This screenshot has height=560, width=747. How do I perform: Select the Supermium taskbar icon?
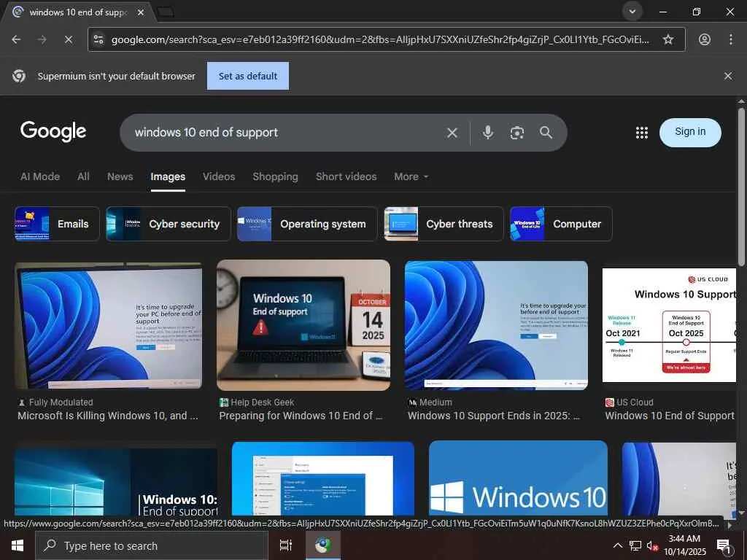click(x=322, y=545)
